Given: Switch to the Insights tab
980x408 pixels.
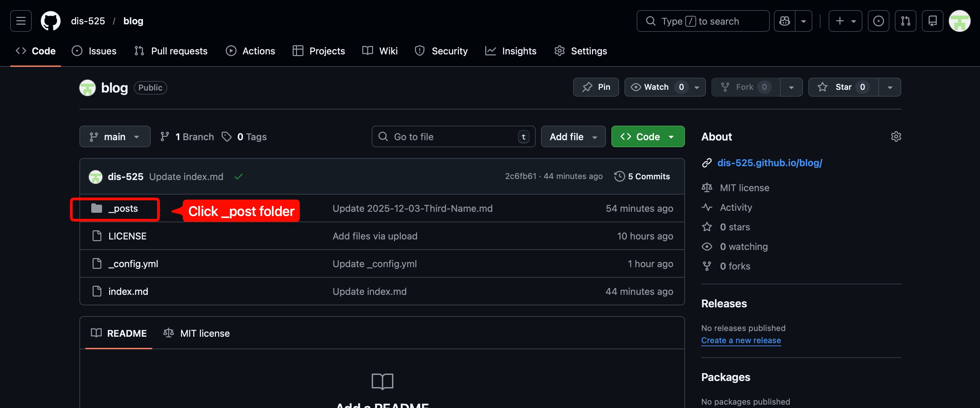Looking at the screenshot, I should click(x=511, y=51).
